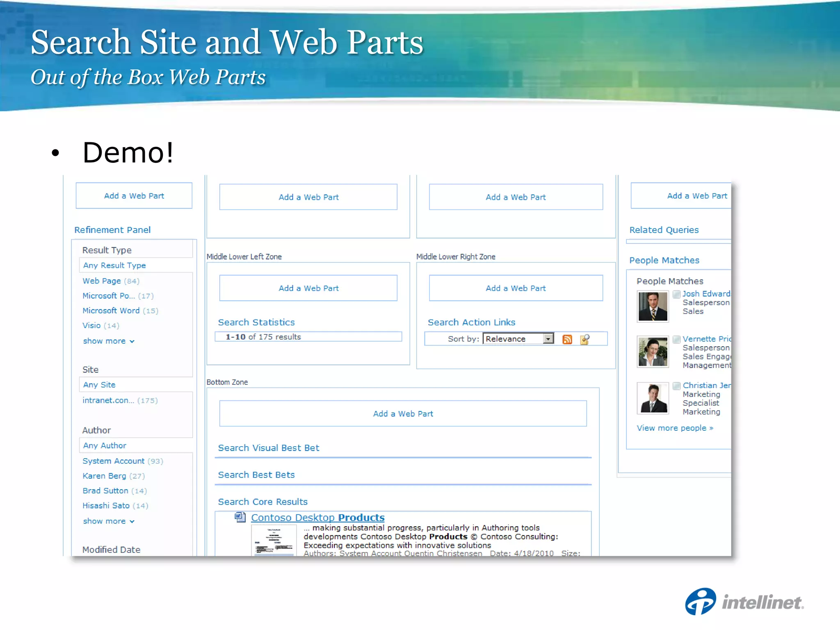
Task: Click the Refinement Panel web part title
Action: click(112, 230)
